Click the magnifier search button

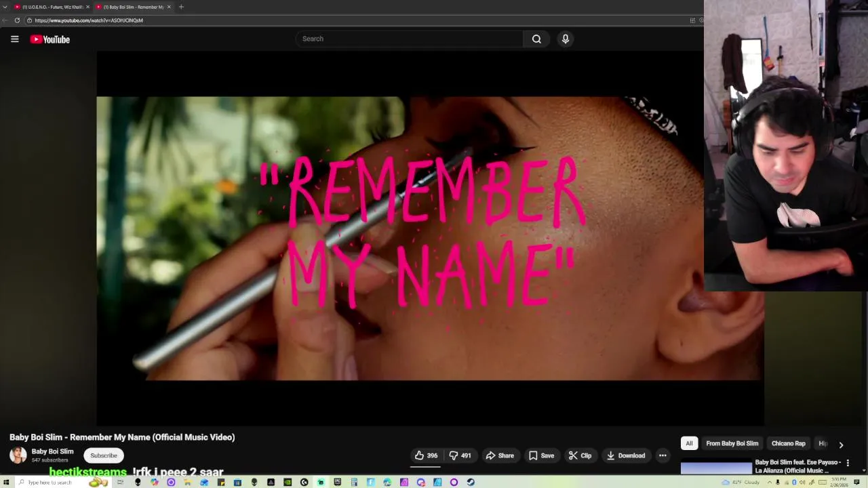pos(536,39)
